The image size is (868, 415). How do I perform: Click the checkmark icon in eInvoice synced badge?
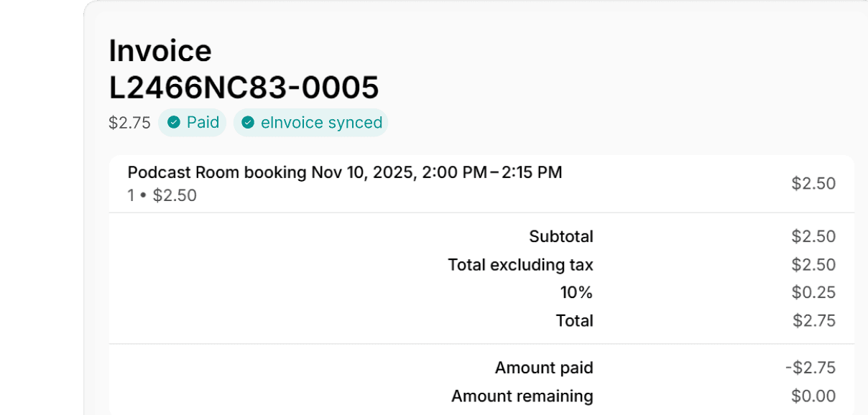248,123
